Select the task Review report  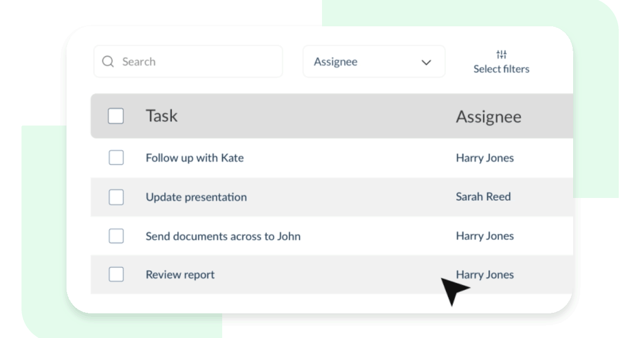[x=179, y=275]
